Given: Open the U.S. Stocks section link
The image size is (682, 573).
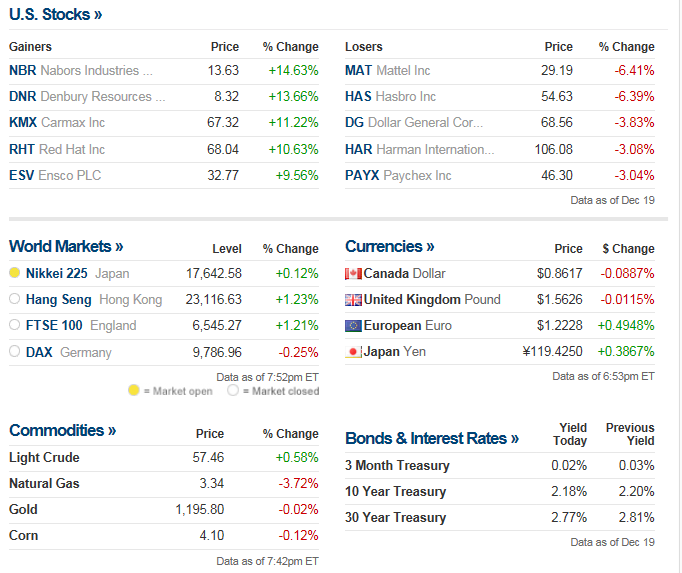Looking at the screenshot, I should coord(56,14).
